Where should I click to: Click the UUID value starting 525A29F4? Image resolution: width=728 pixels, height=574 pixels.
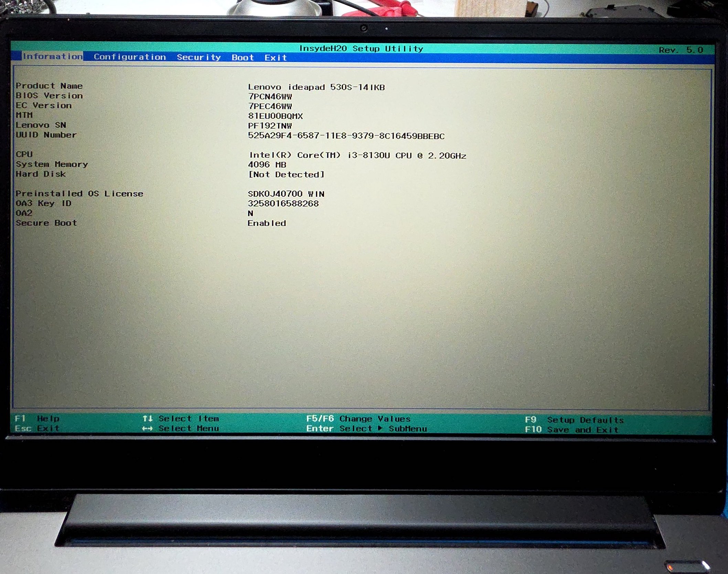346,136
